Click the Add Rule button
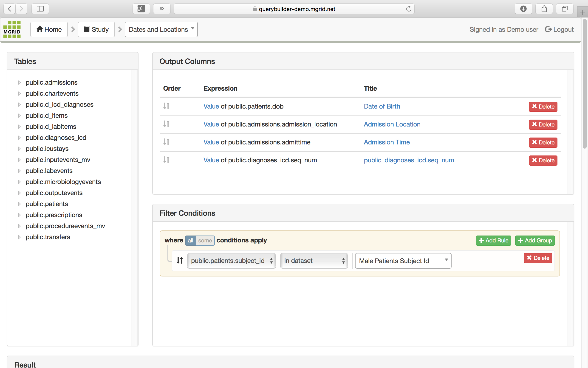Image resolution: width=588 pixels, height=368 pixels. coord(493,241)
